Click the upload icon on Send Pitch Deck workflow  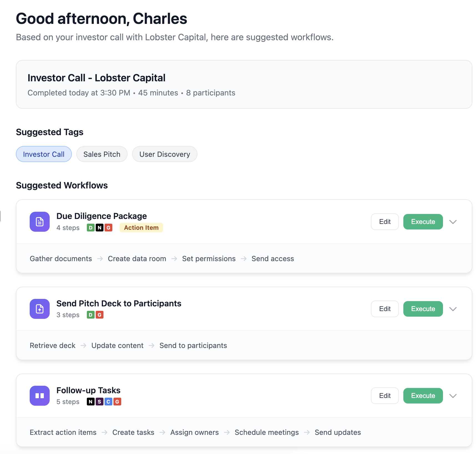coord(39,309)
